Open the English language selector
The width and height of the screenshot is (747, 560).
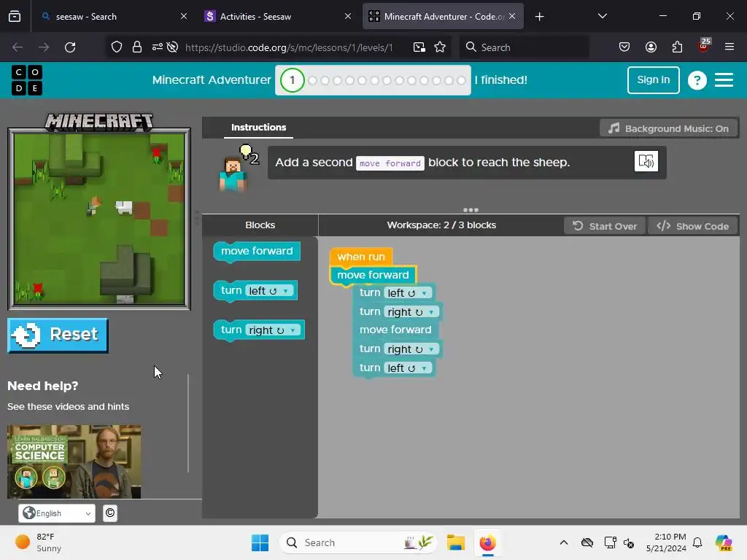(x=57, y=513)
